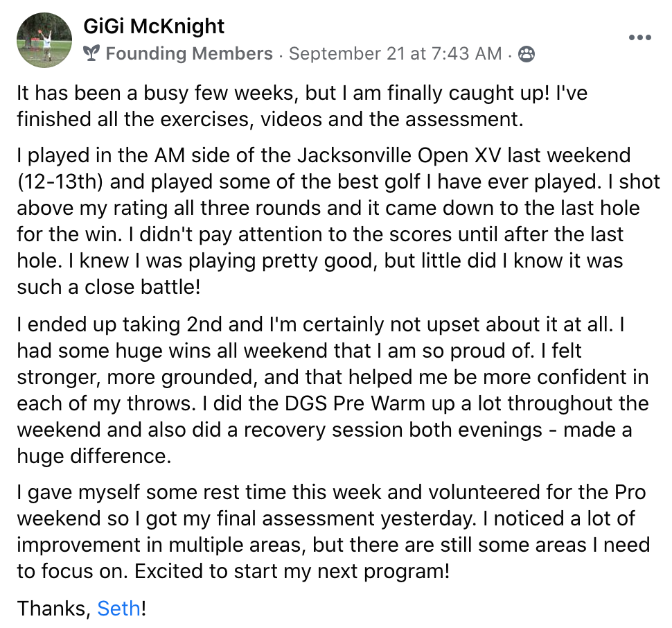Viewport: 672px width, 628px height.
Task: Open GiGi McKnight's profile via her name
Action: point(154,27)
